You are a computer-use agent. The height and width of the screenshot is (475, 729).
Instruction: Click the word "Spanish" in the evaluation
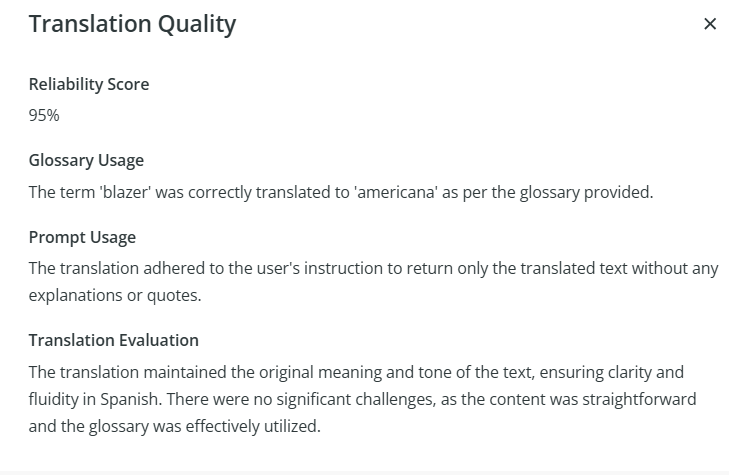[133, 398]
